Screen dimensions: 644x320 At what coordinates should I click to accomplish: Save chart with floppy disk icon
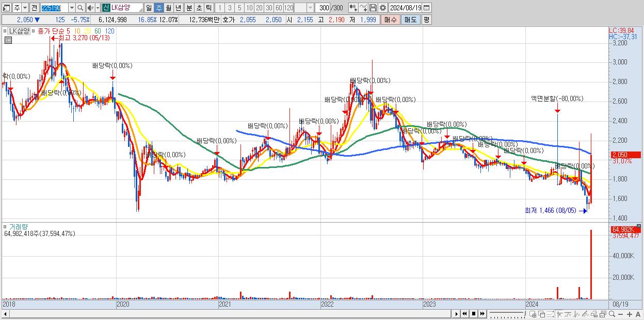coord(373,8)
